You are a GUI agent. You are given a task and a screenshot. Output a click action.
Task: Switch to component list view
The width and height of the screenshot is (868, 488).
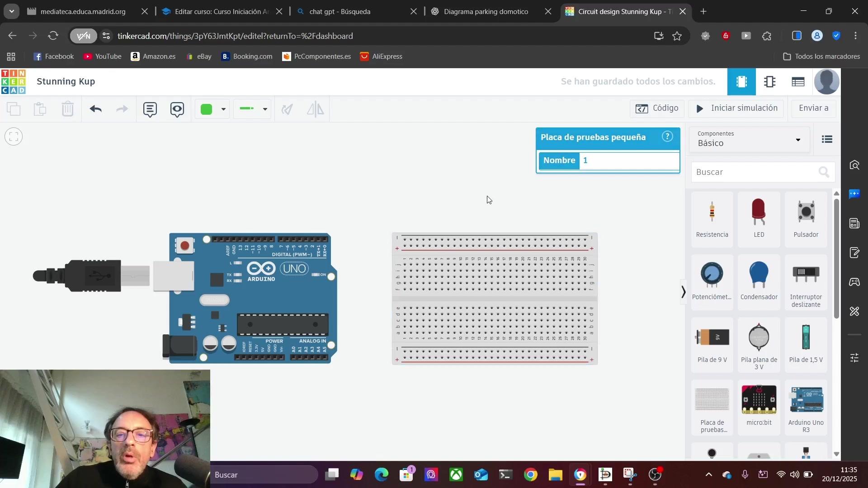(x=798, y=82)
